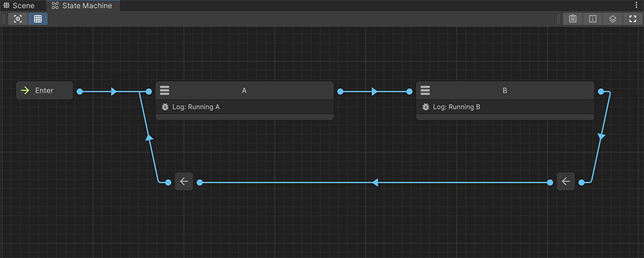This screenshot has width=644, height=258.
Task: Select the 'Log: Running A' instruction
Action: click(245, 107)
